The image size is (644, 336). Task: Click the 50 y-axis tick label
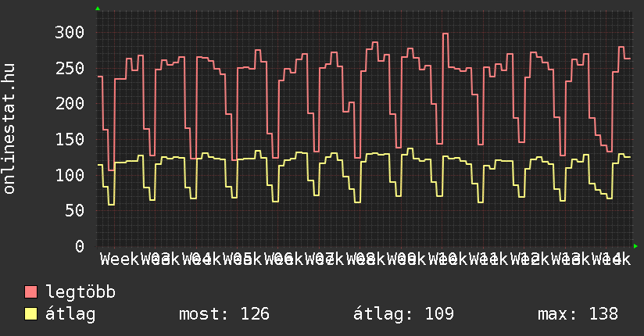click(x=73, y=210)
